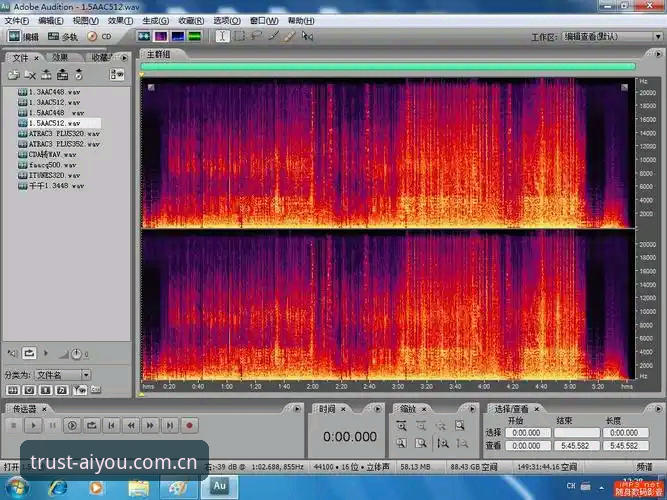Start recording with the Record button
The width and height of the screenshot is (667, 500).
[x=189, y=426]
